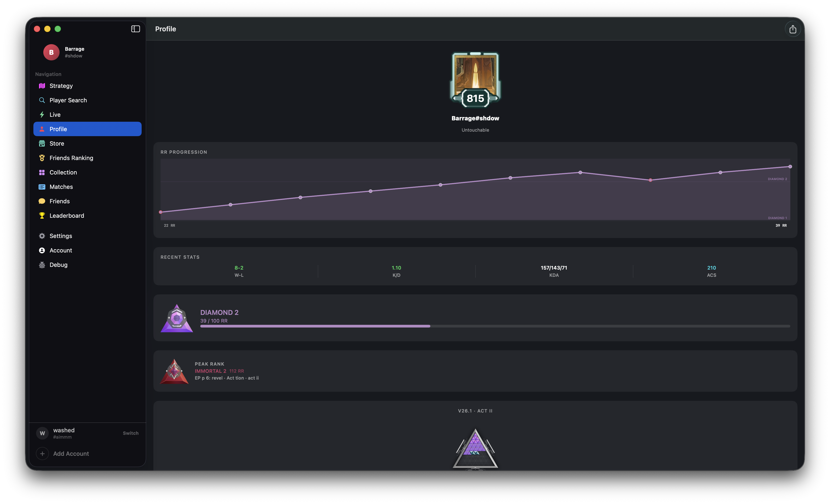Switch to the washed#aimmm account
Viewport: 830px width, 504px height.
pos(130,433)
